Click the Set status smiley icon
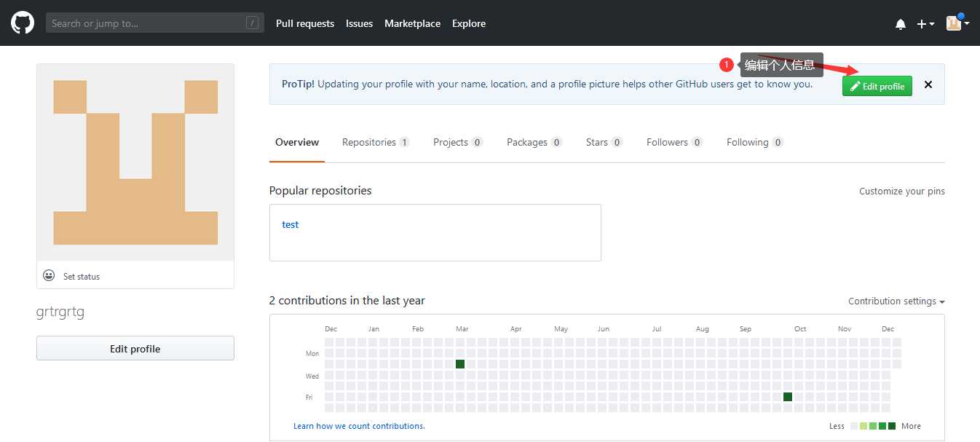980x442 pixels. 49,275
